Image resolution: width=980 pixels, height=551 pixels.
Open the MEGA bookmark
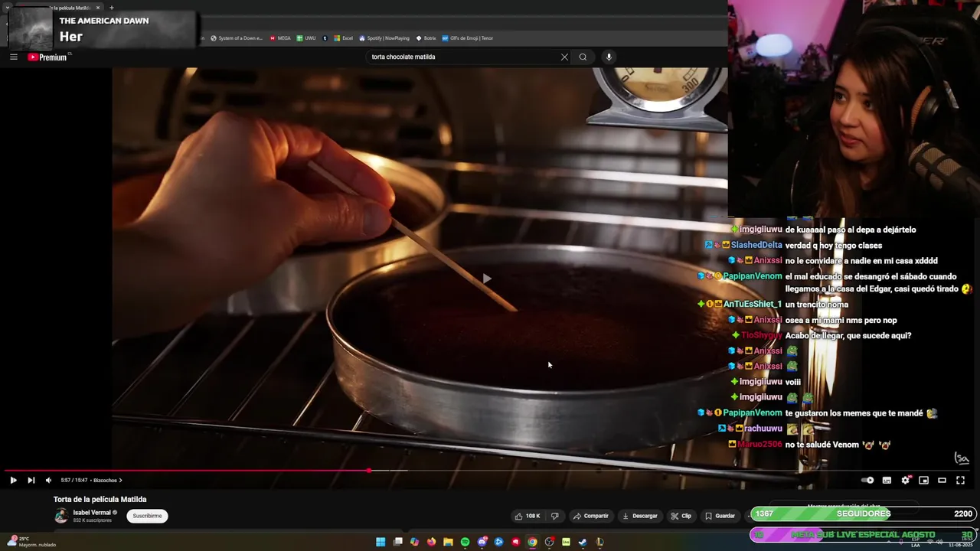coord(280,38)
